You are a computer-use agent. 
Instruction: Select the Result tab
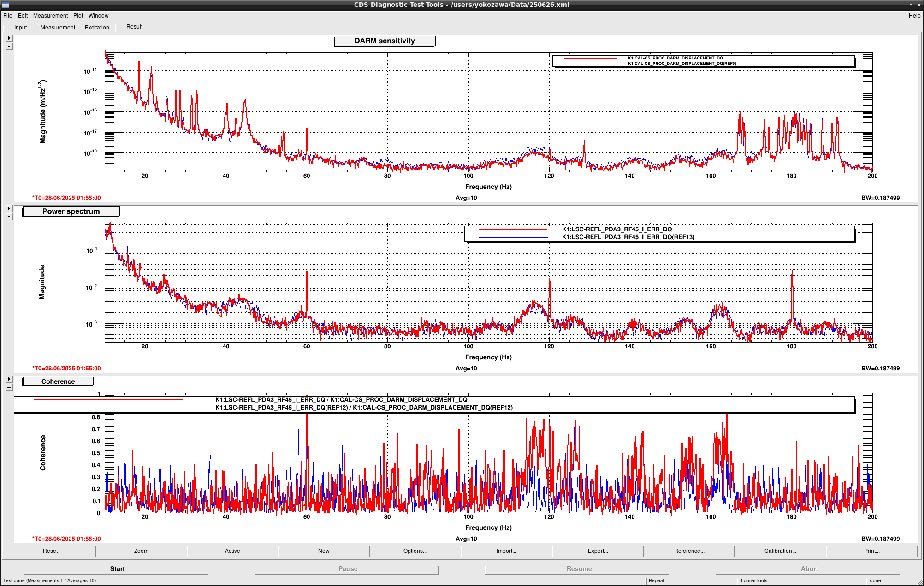pyautogui.click(x=135, y=27)
